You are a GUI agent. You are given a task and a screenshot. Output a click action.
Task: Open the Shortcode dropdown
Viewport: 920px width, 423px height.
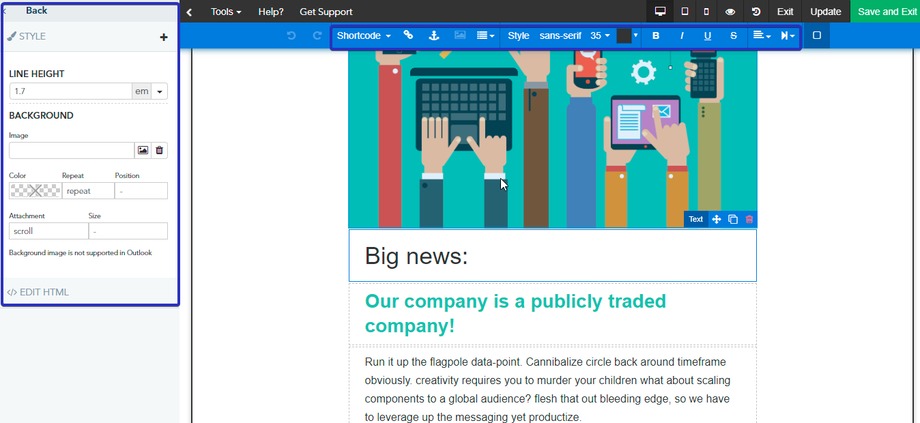(364, 36)
